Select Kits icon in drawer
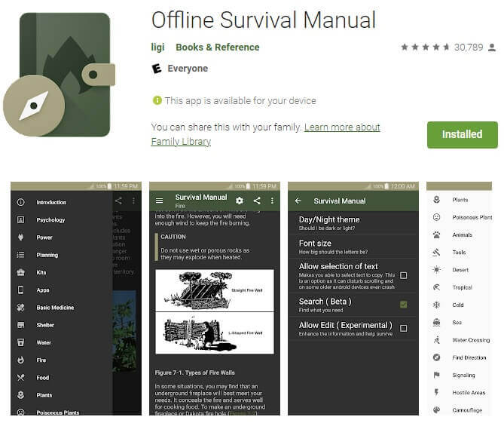Image resolution: width=504 pixels, height=423 pixels. click(20, 272)
